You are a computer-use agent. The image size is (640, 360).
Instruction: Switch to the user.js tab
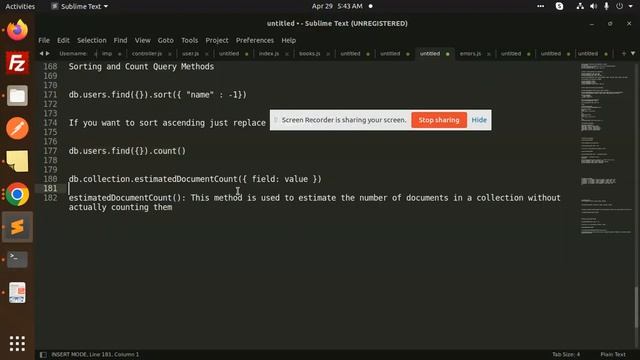tap(190, 53)
